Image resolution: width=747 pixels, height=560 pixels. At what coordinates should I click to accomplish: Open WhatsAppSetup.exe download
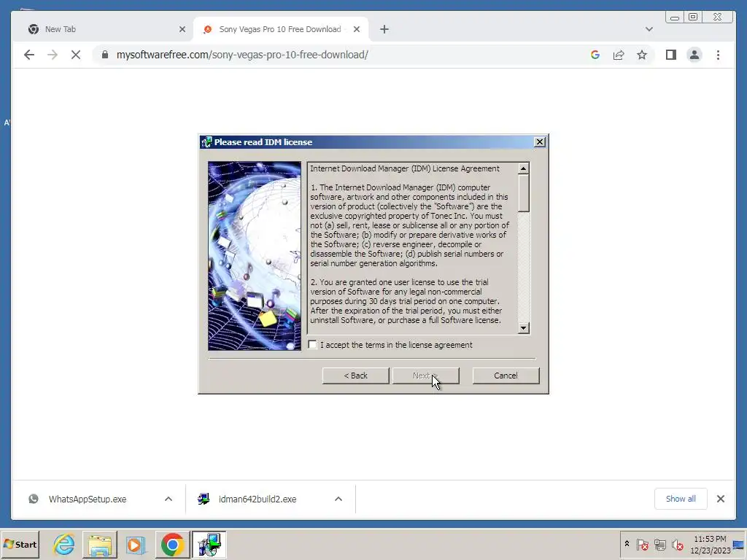coord(88,499)
